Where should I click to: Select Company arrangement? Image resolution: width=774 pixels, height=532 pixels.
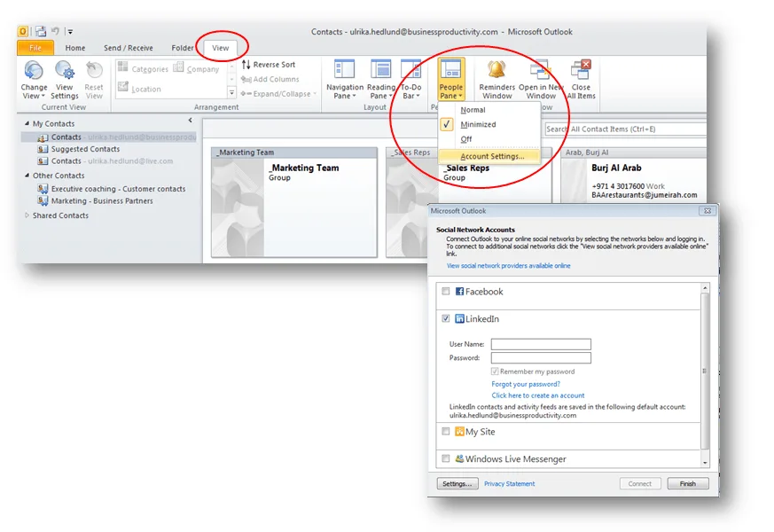196,68
